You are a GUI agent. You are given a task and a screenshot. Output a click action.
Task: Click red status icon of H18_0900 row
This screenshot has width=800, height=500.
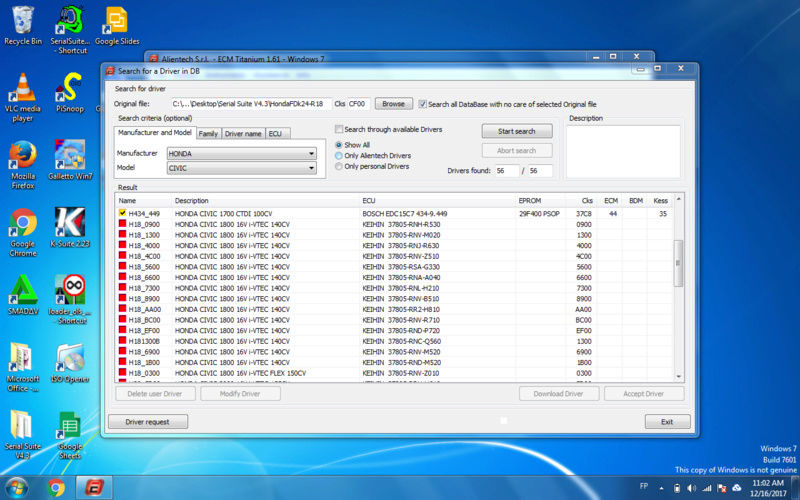tap(122, 224)
